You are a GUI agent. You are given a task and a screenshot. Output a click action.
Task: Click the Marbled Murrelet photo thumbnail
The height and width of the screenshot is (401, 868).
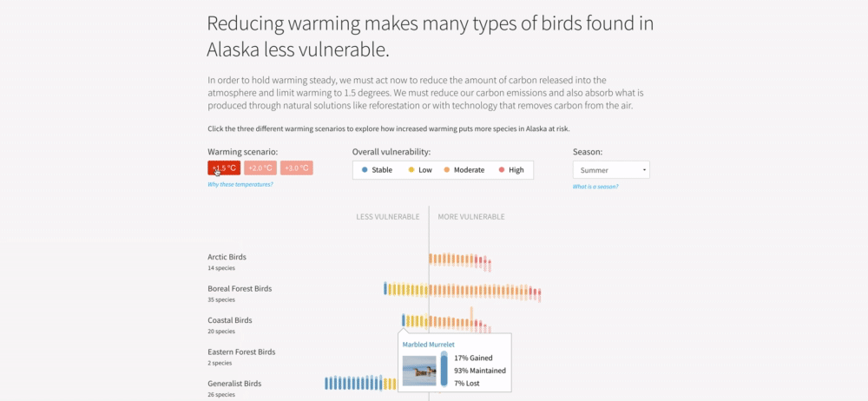pos(419,371)
